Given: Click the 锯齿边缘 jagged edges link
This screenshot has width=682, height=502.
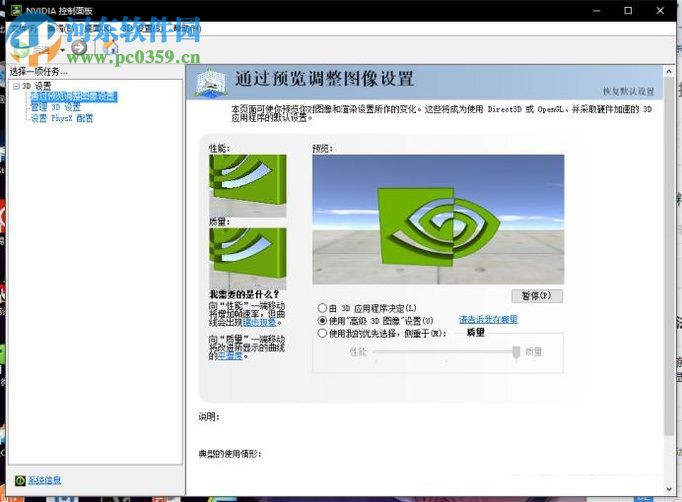Looking at the screenshot, I should point(259,322).
